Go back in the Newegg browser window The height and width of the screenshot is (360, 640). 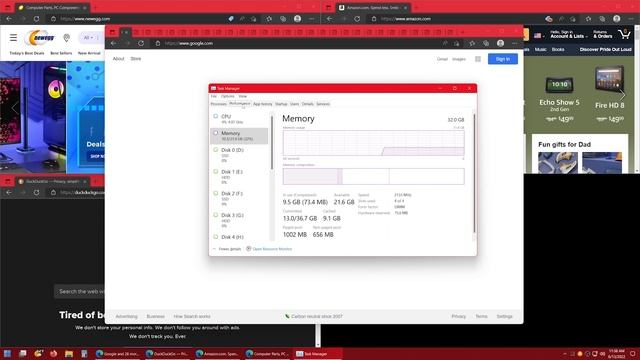point(9,19)
